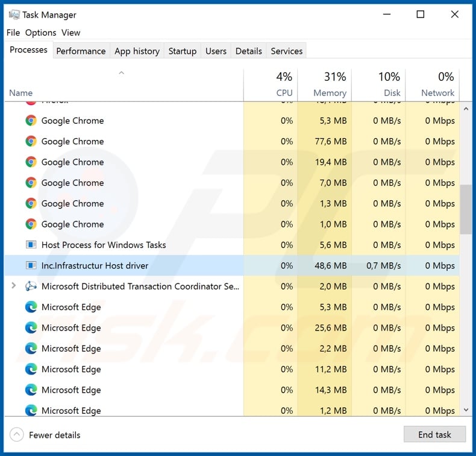The image size is (476, 456).
Task: Click the Edge icon in the 25,6 MB row
Action: click(31, 328)
